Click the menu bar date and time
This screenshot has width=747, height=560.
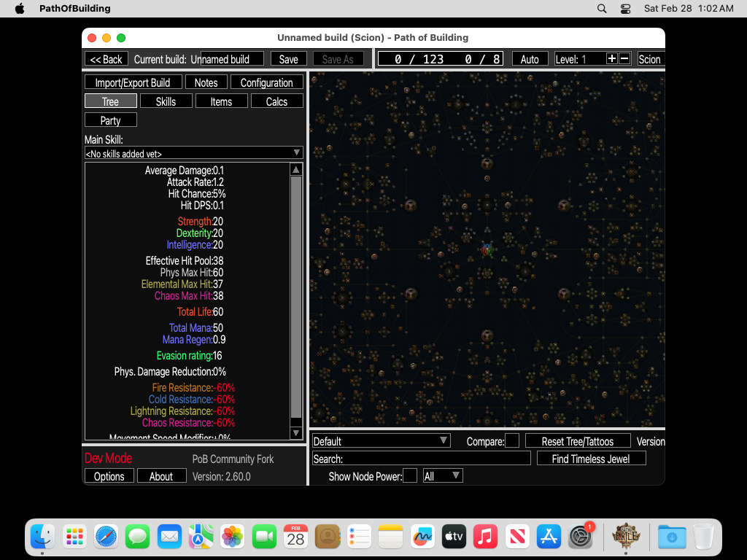(689, 9)
